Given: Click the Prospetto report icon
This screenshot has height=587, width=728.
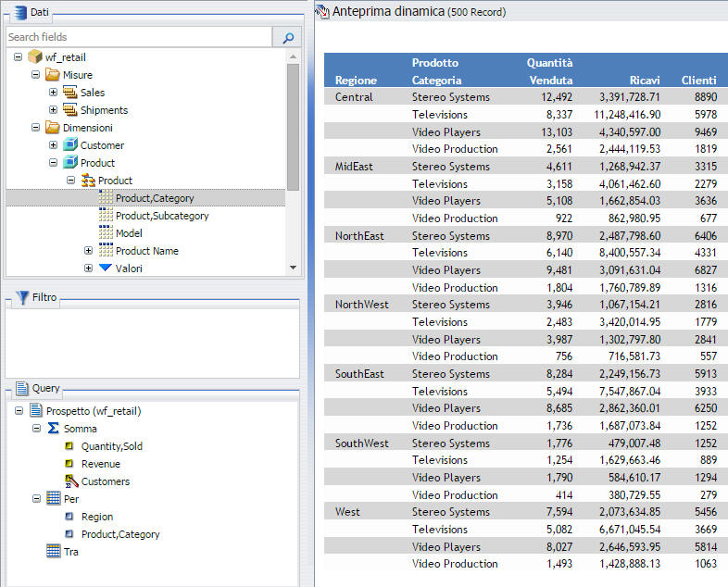Looking at the screenshot, I should point(35,410).
